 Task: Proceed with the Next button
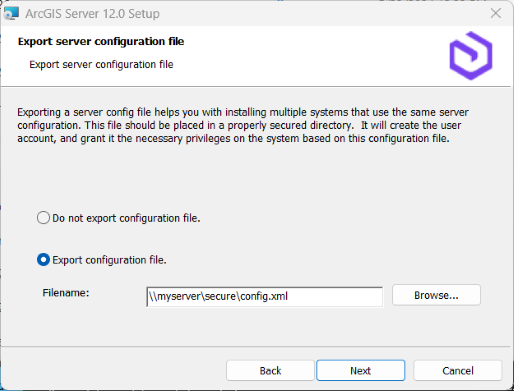[x=361, y=370]
